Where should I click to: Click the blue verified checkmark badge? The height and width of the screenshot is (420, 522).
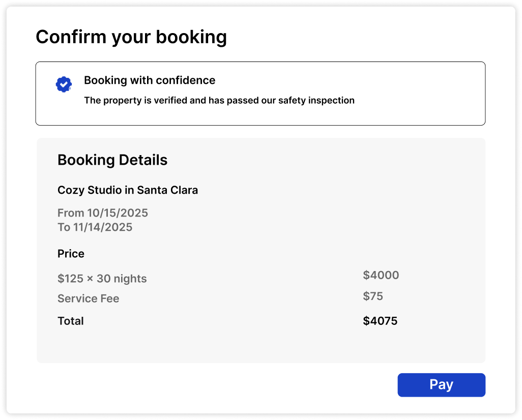[64, 84]
